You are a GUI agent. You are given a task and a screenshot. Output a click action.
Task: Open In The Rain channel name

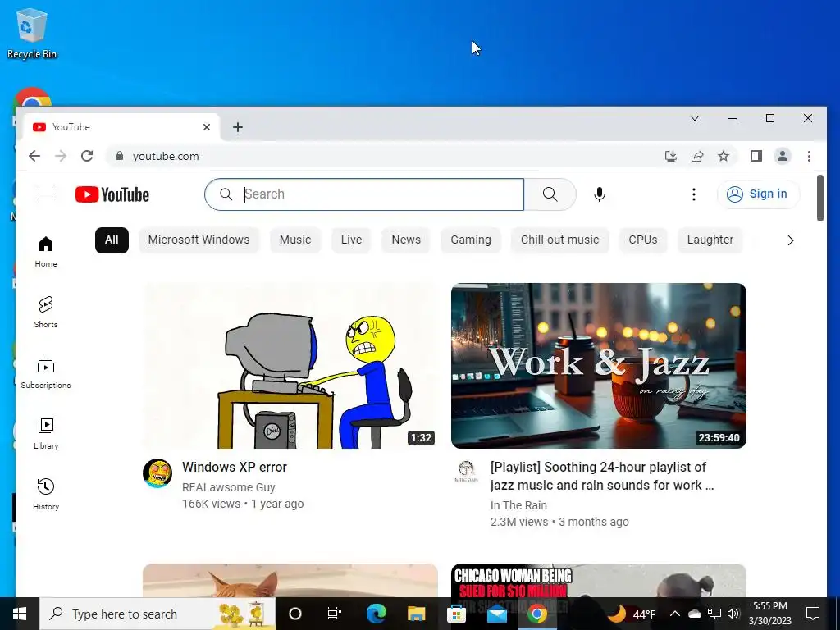click(518, 505)
